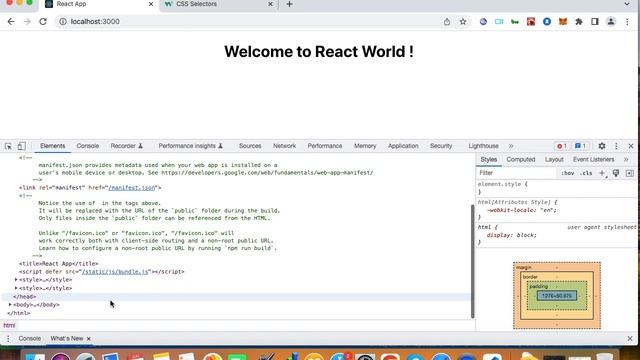Select the Styles sidebar tab
The image size is (640, 360).
(x=489, y=160)
